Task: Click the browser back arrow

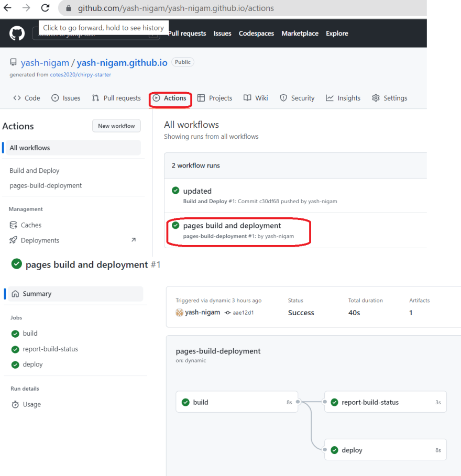Action: coord(7,7)
